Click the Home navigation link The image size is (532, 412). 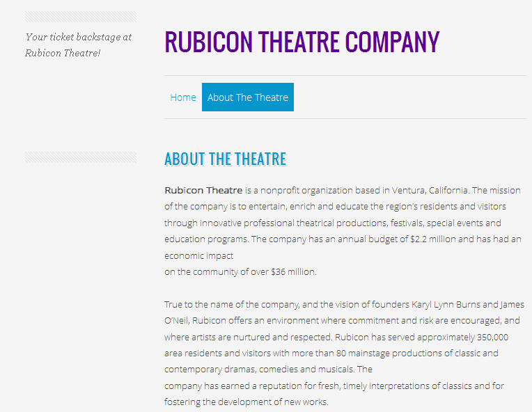point(183,97)
